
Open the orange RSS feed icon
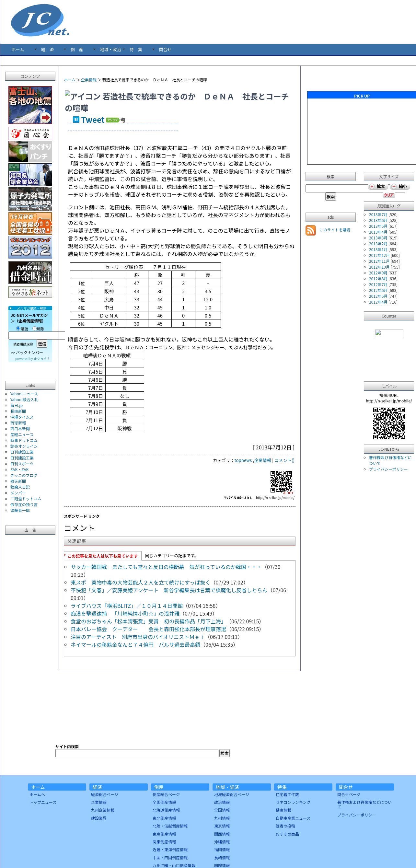(x=311, y=230)
